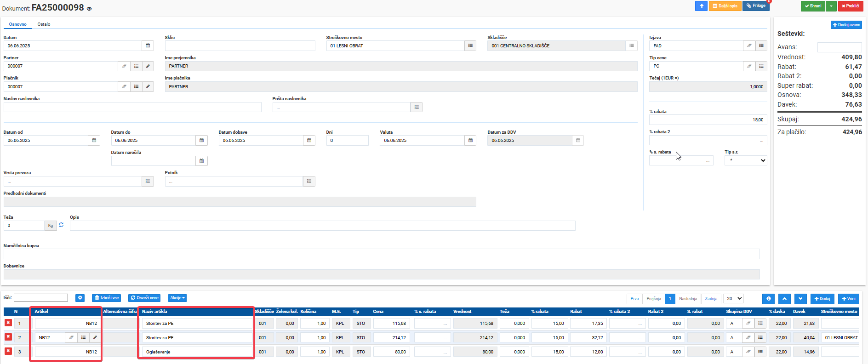Focus the Išči search field
Screen dimensions: 868x364
tap(41, 298)
